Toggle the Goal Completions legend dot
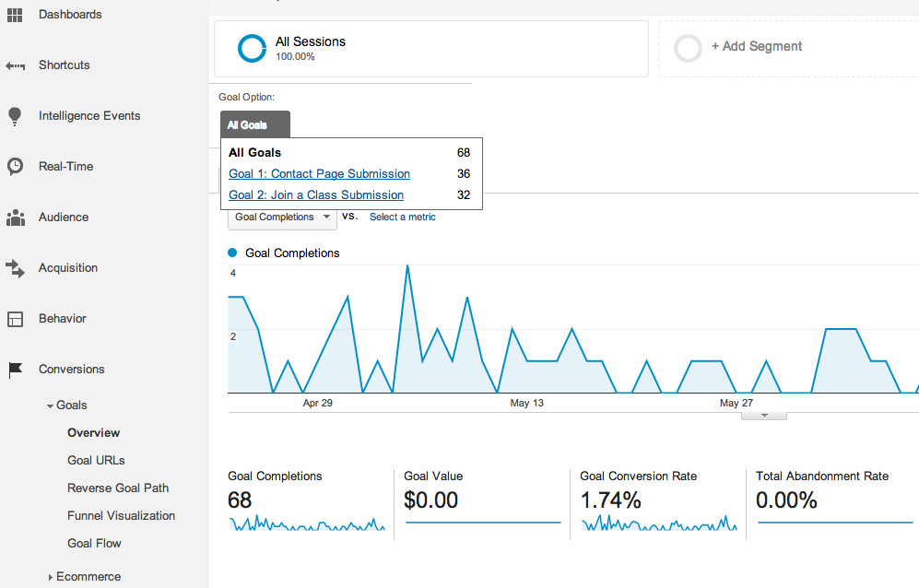The image size is (919, 588). [x=231, y=253]
